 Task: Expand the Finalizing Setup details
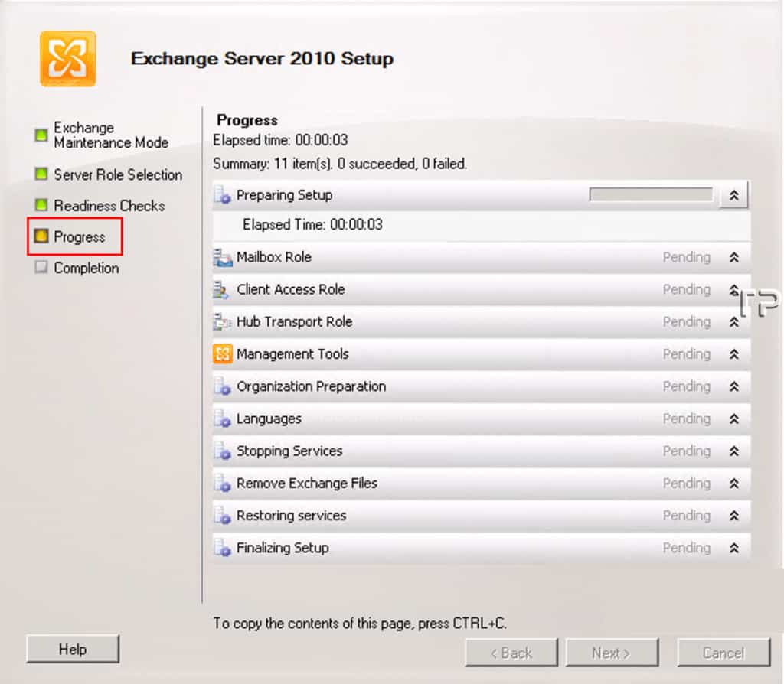coord(734,548)
